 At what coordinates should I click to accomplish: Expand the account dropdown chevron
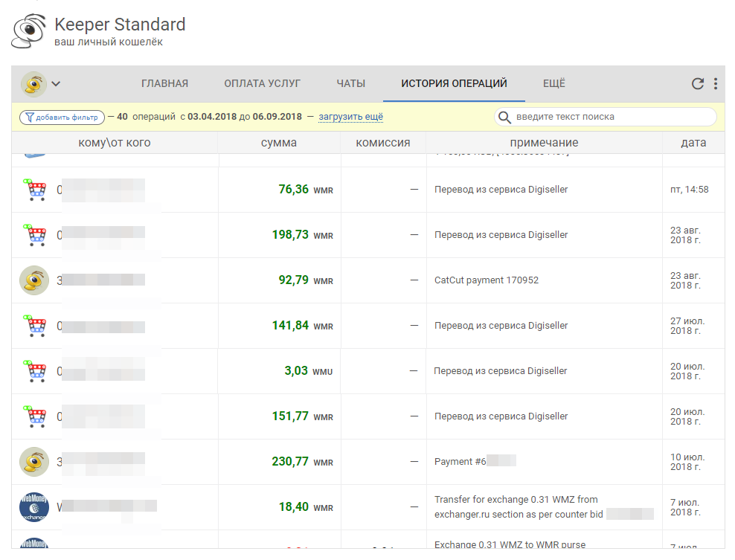tap(56, 84)
